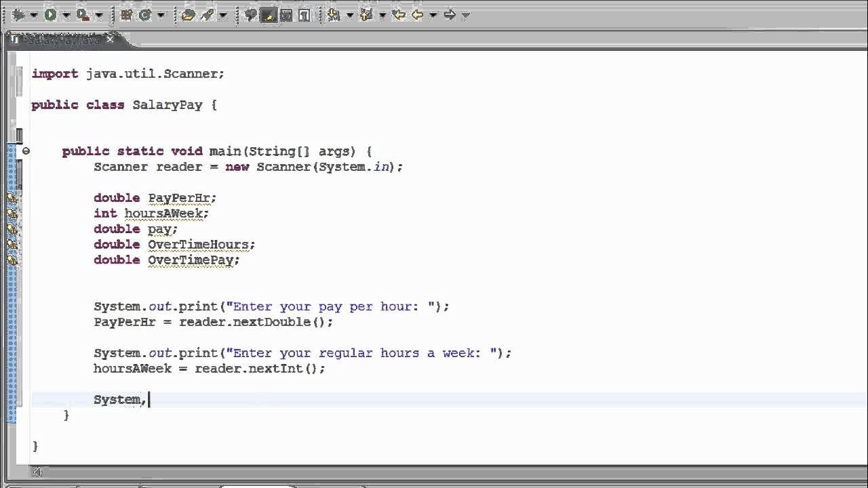Image resolution: width=868 pixels, height=488 pixels.
Task: Click the Run External Tools icon
Action: 83,14
